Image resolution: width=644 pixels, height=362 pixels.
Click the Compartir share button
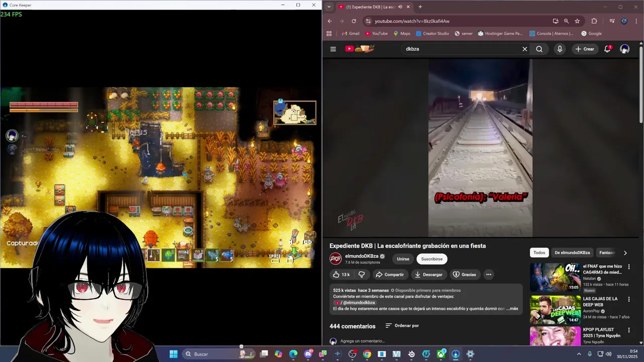(x=390, y=275)
